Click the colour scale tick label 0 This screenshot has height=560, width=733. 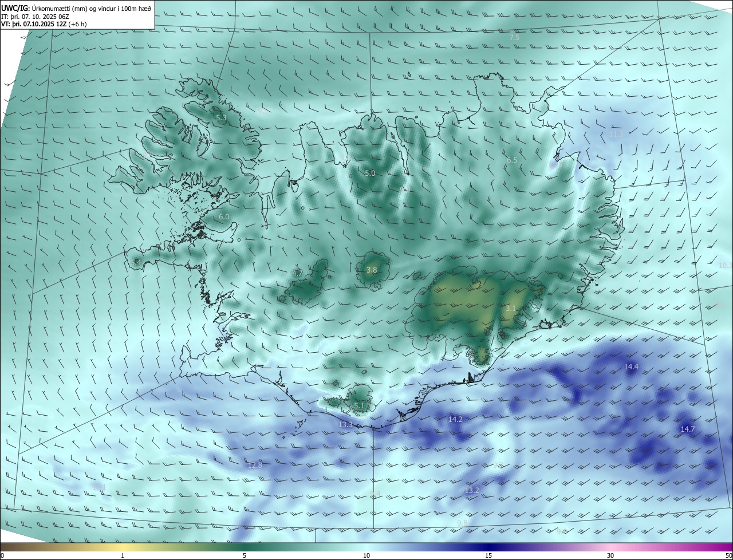point(2,555)
